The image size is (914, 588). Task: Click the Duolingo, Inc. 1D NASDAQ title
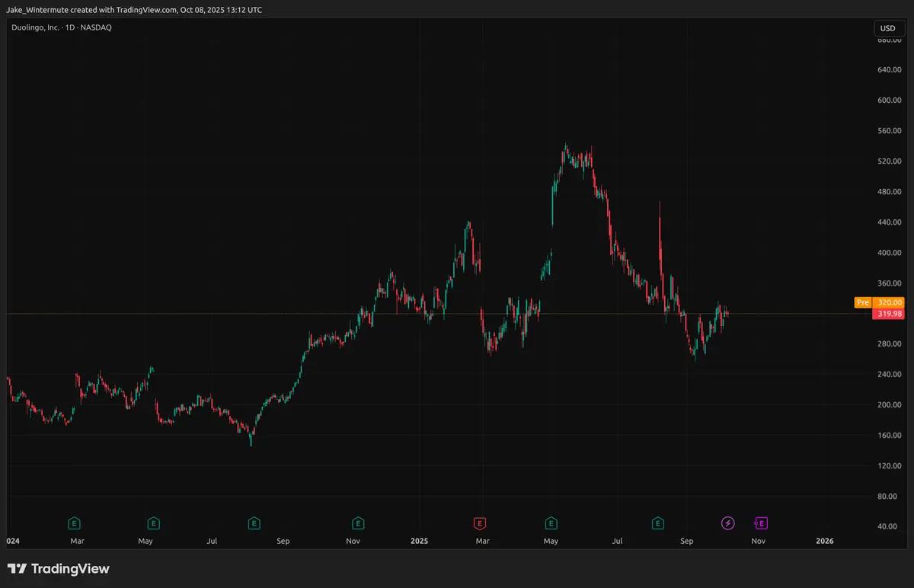pos(62,27)
